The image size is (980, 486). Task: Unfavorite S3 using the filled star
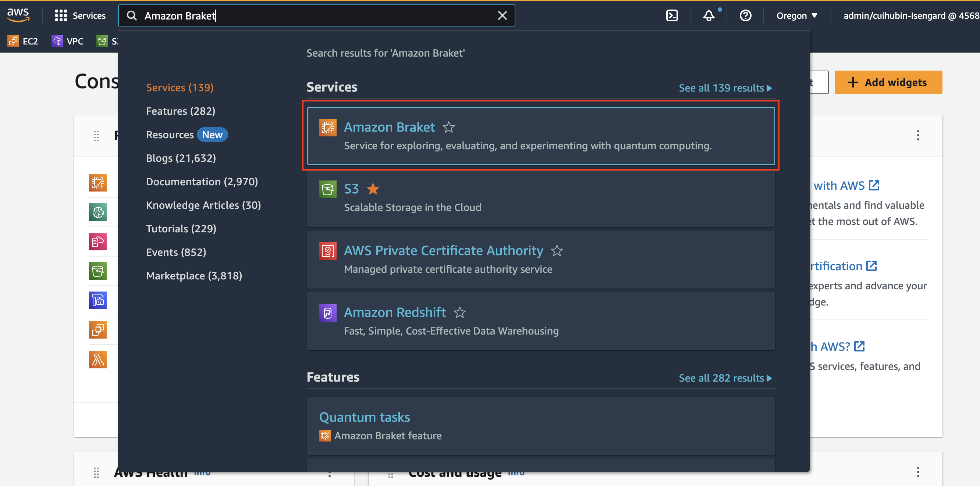(373, 189)
